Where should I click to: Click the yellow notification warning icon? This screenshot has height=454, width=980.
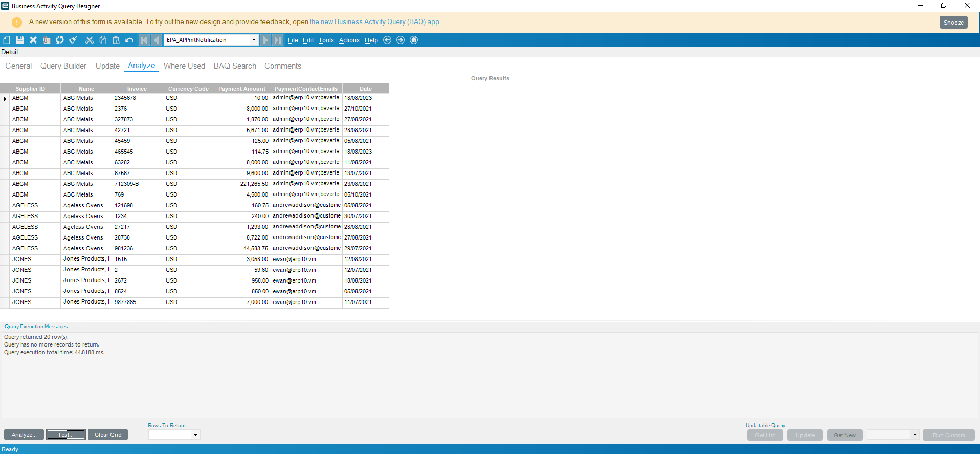17,22
